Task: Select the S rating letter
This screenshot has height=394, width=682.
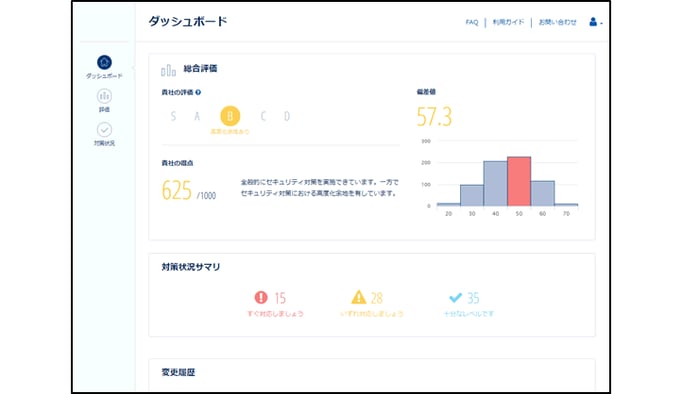Action: coord(174,116)
